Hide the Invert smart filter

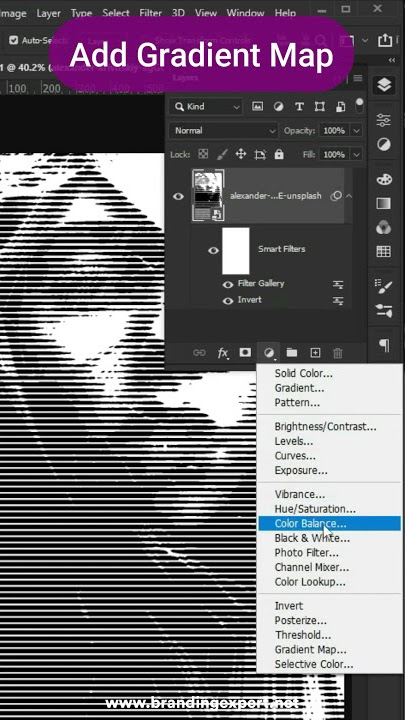pyautogui.click(x=228, y=301)
